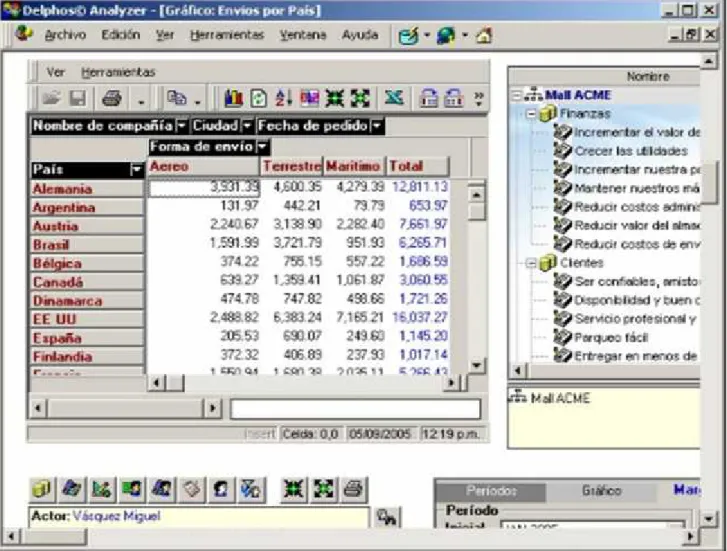Open the Nombre de compañía filter dropdown
Viewport: 727px width, 551px height.
pos(182,126)
